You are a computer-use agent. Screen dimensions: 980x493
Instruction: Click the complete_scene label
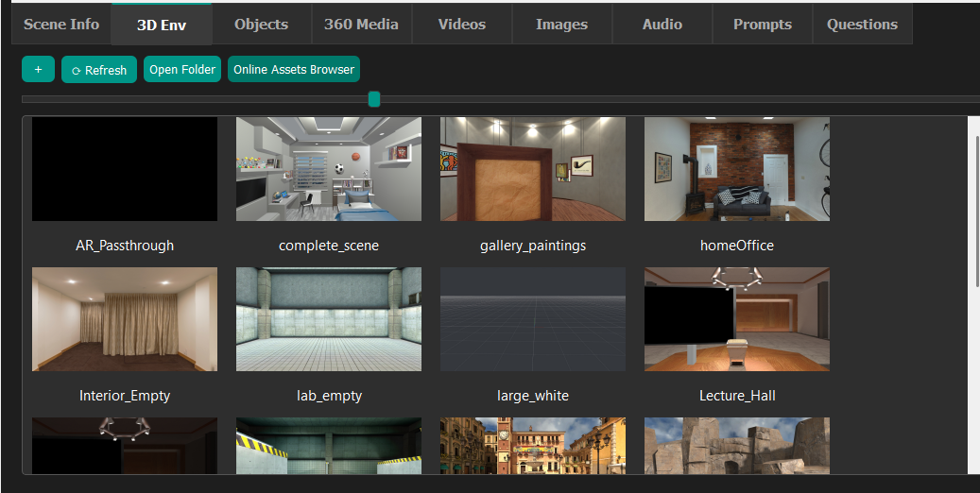[x=329, y=246]
